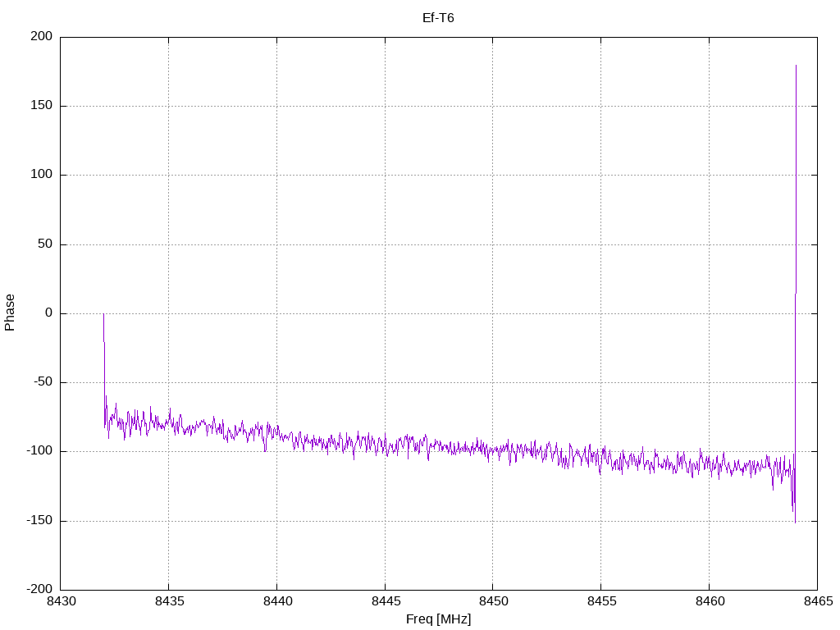Click the y-axis tick label 200

coord(42,36)
